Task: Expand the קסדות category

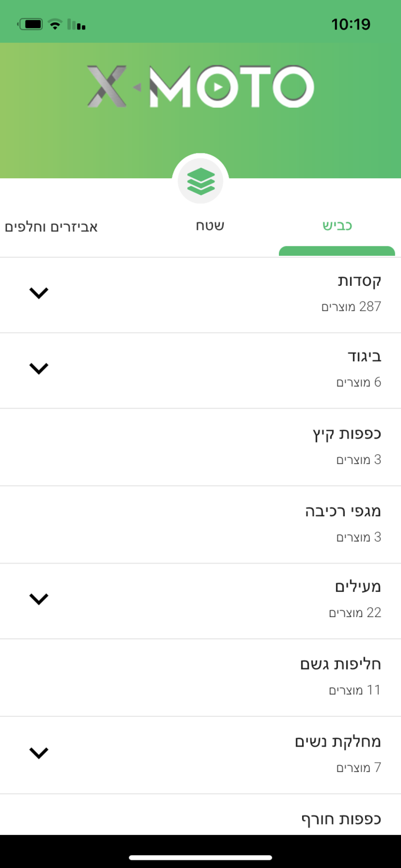Action: [39, 293]
